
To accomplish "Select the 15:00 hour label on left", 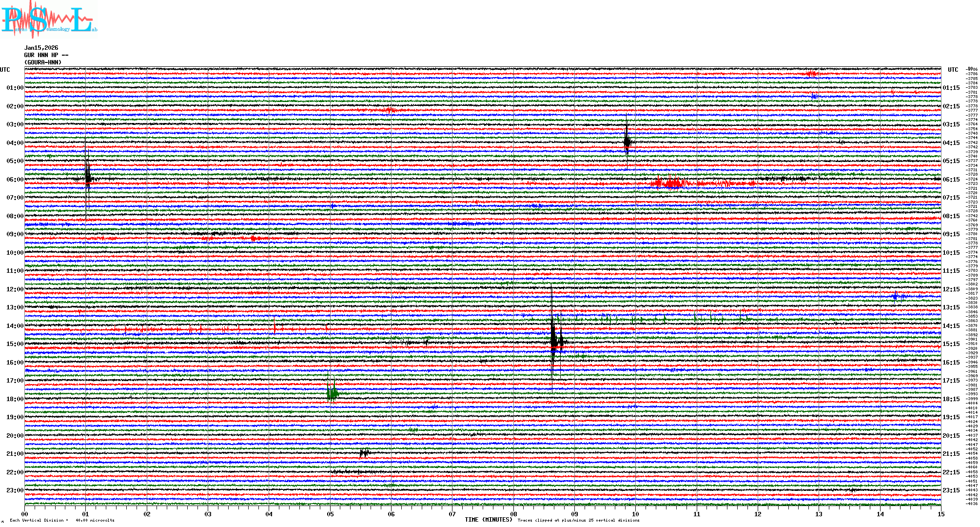I will pyautogui.click(x=15, y=344).
